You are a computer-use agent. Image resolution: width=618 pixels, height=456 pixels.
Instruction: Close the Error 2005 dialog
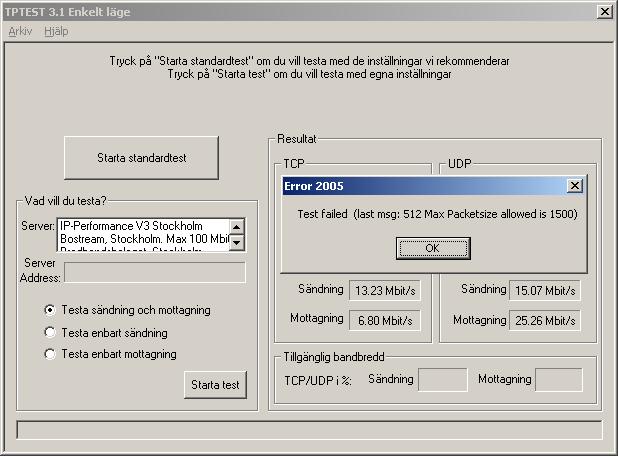pos(575,186)
